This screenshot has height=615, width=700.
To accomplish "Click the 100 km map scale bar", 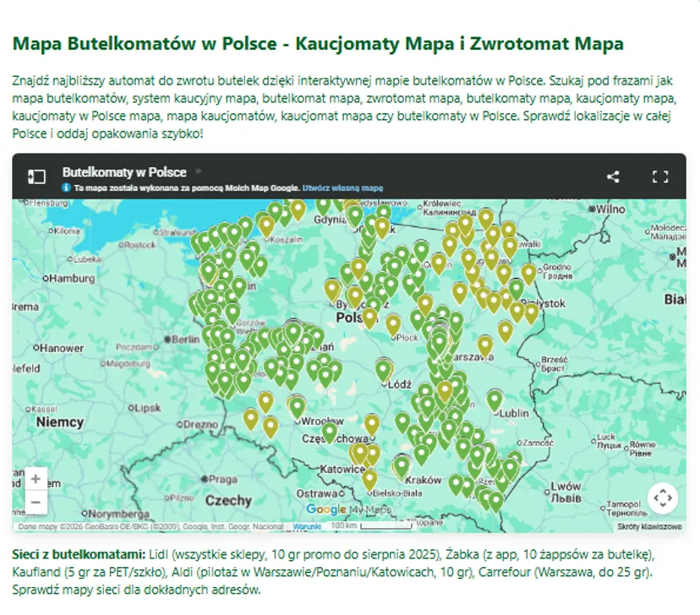I will [373, 526].
